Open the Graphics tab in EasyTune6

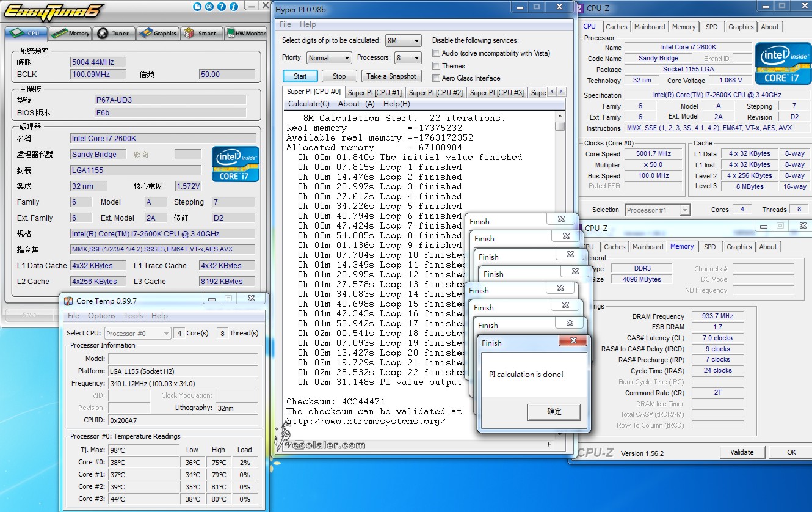pyautogui.click(x=157, y=33)
